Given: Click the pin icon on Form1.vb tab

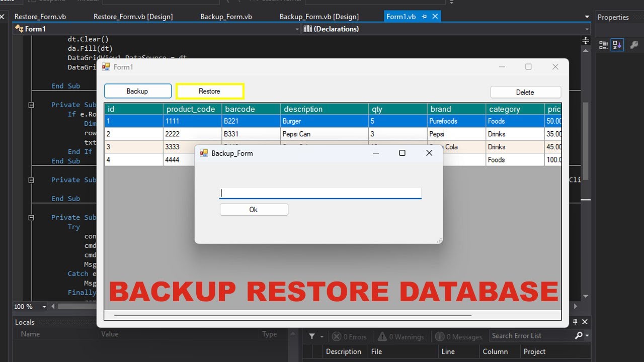Looking at the screenshot, I should point(424,17).
